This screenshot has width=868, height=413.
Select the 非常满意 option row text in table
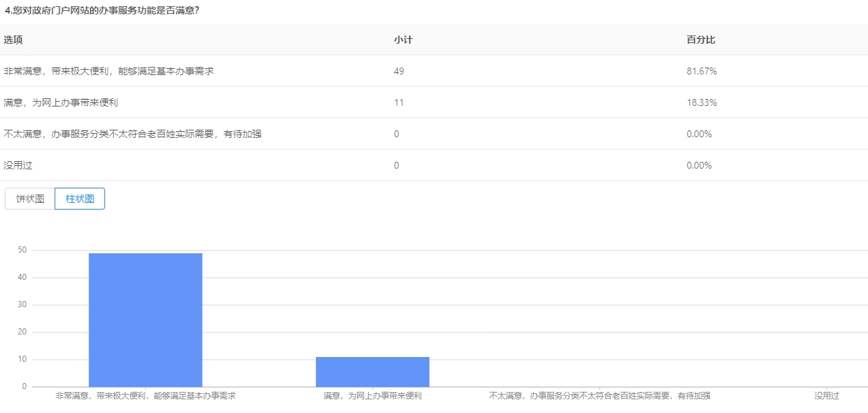pos(108,71)
